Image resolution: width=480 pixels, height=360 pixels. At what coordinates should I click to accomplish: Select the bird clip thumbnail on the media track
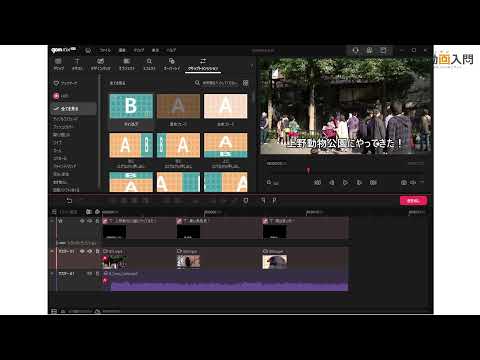tap(275, 262)
